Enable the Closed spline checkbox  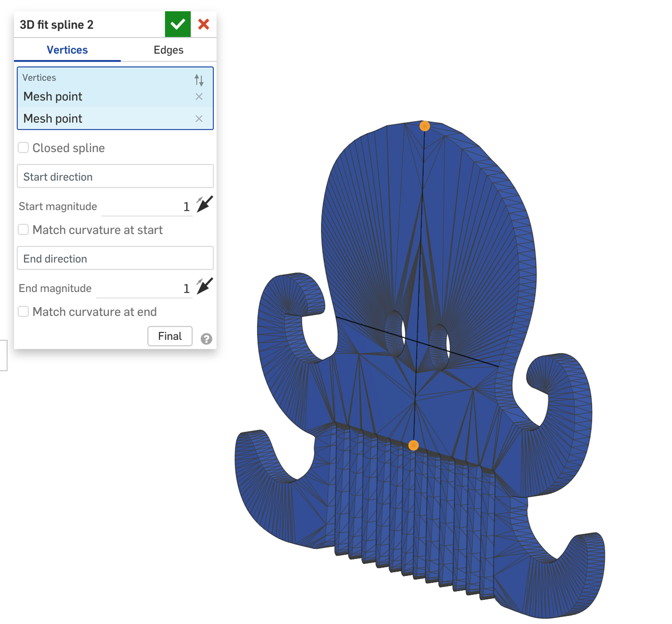point(24,148)
